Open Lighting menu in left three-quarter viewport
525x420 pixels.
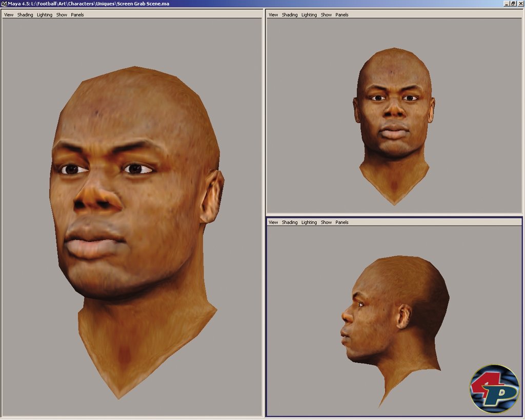(x=45, y=15)
